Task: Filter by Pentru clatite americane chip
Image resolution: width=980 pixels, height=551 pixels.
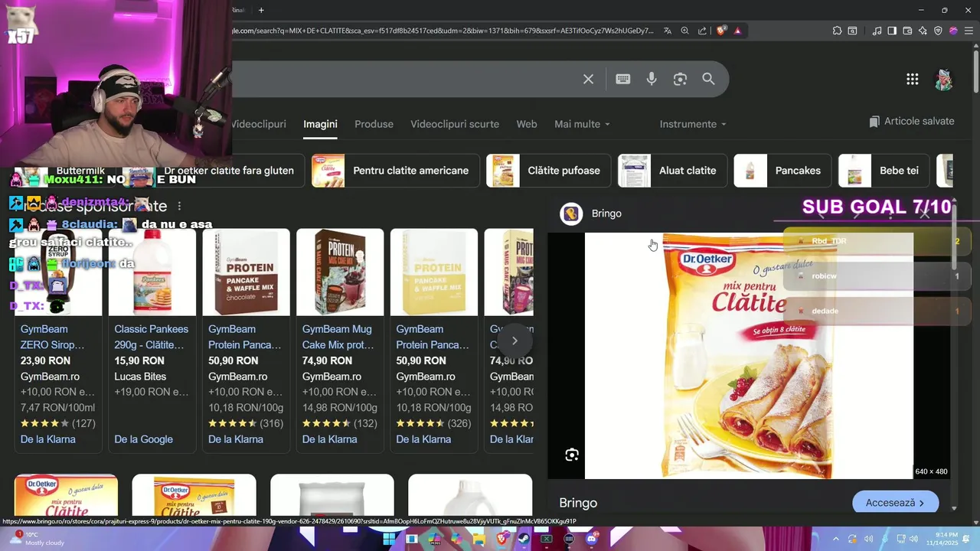Action: click(x=395, y=171)
